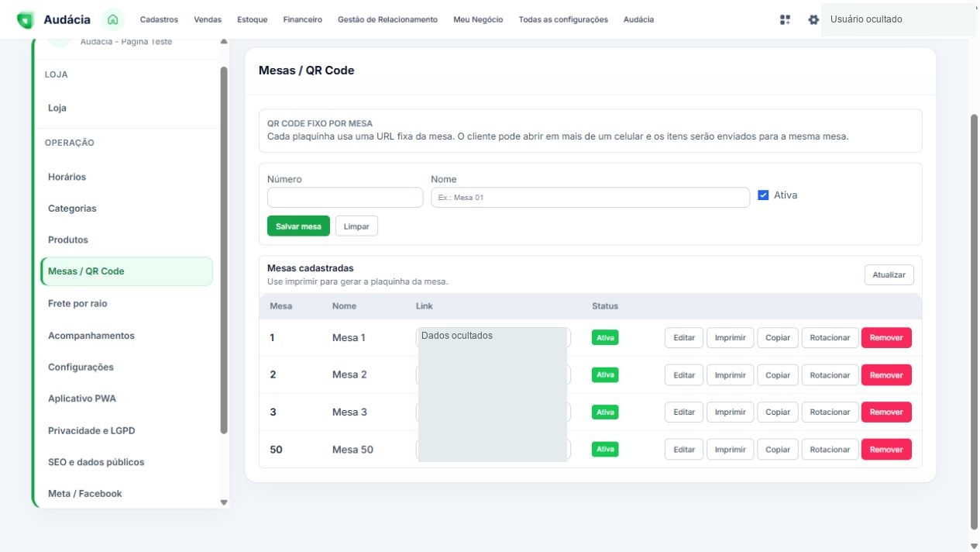The image size is (980, 552).
Task: Uncheck the Ativa checkbox
Action: tap(763, 195)
